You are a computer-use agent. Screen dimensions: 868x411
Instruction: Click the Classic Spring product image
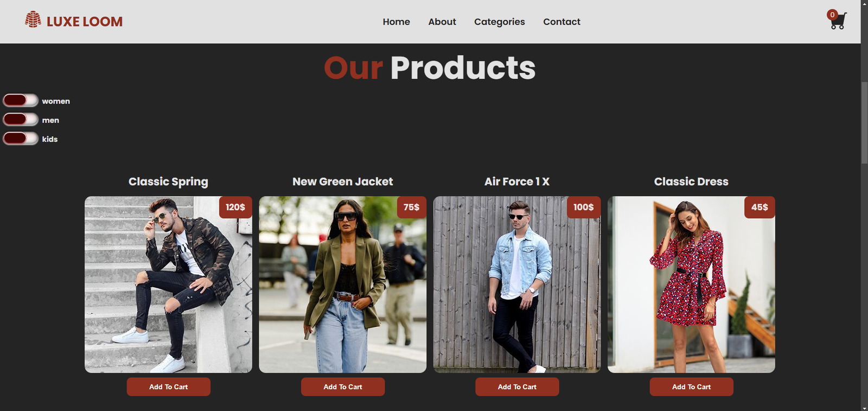(x=168, y=284)
